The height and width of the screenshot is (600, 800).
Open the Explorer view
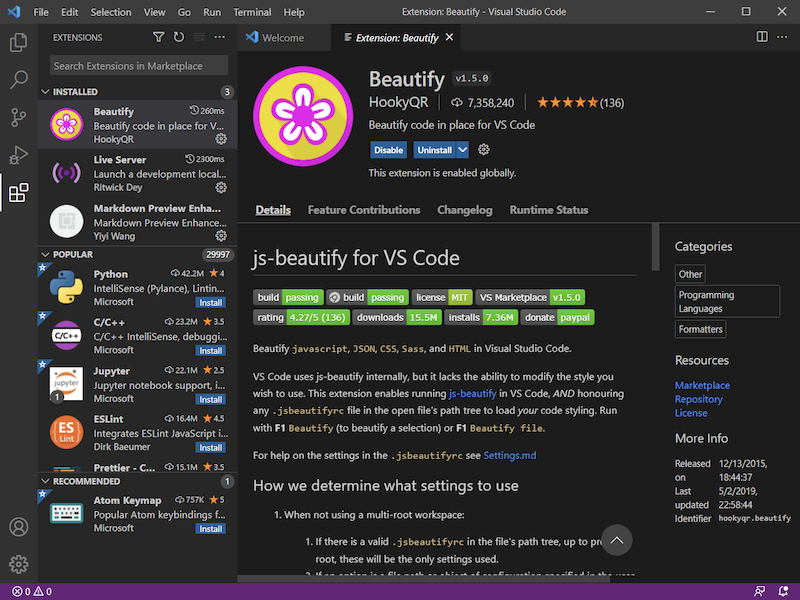point(17,41)
